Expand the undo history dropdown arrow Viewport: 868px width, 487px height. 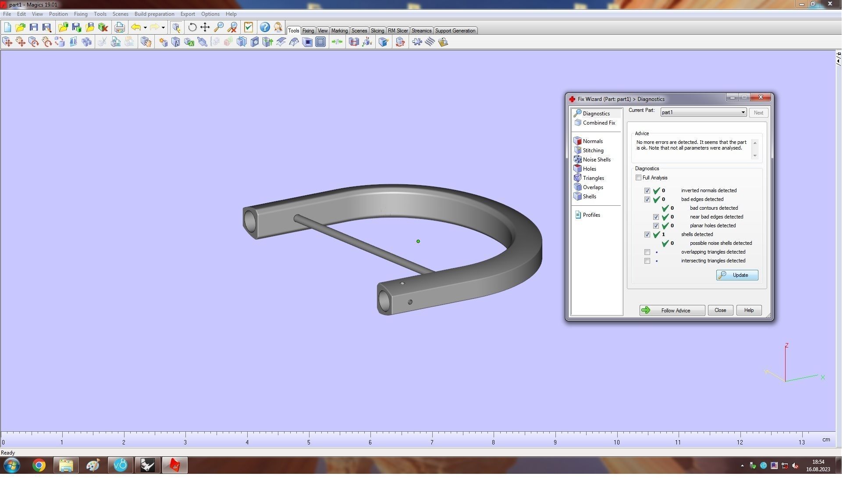pyautogui.click(x=145, y=27)
